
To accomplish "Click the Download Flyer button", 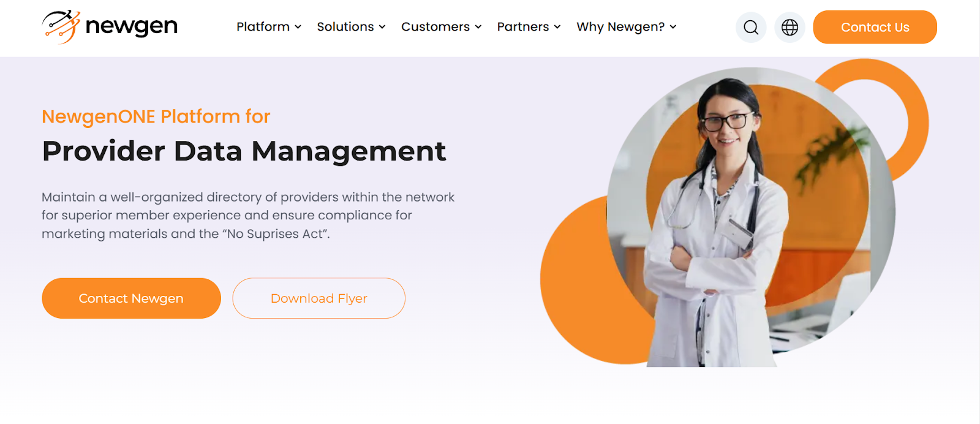I will (x=318, y=298).
